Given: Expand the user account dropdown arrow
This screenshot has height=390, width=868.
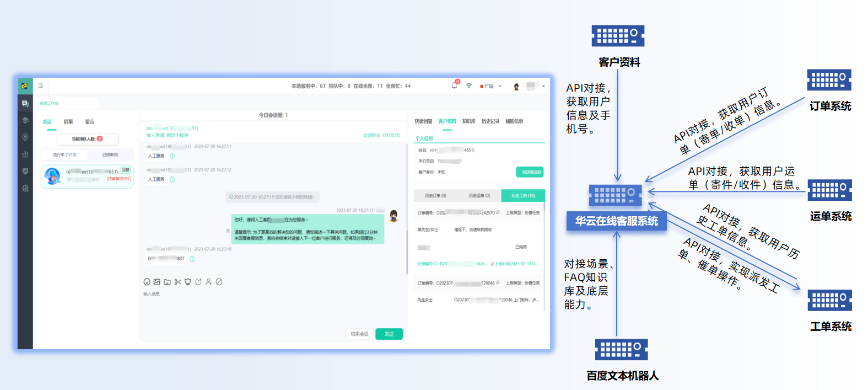Looking at the screenshot, I should point(543,86).
